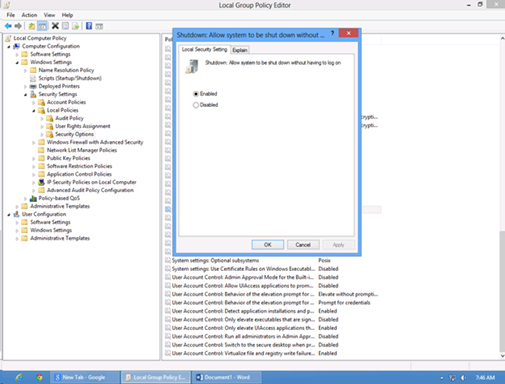Open the File menu
505x384 pixels.
pos(11,15)
